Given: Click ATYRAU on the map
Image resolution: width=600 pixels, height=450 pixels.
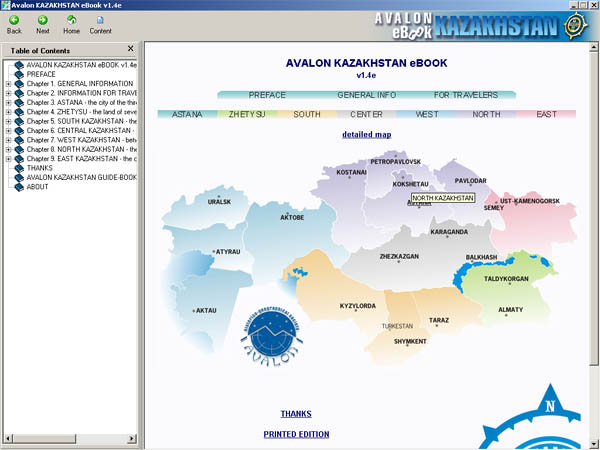Looking at the screenshot, I should pos(228,252).
